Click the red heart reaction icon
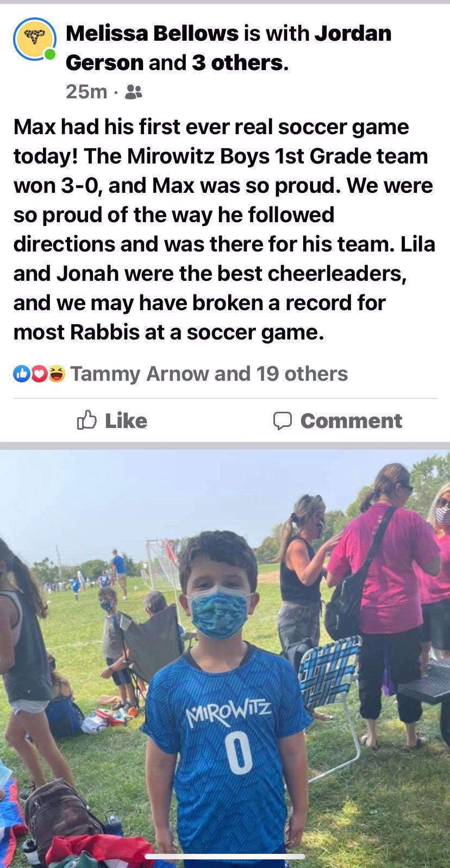The height and width of the screenshot is (868, 450). (38, 374)
